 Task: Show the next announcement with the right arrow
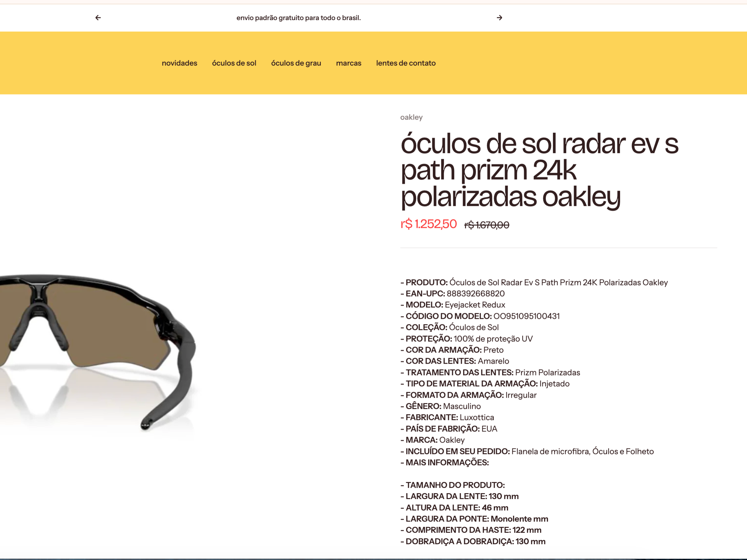tap(499, 18)
